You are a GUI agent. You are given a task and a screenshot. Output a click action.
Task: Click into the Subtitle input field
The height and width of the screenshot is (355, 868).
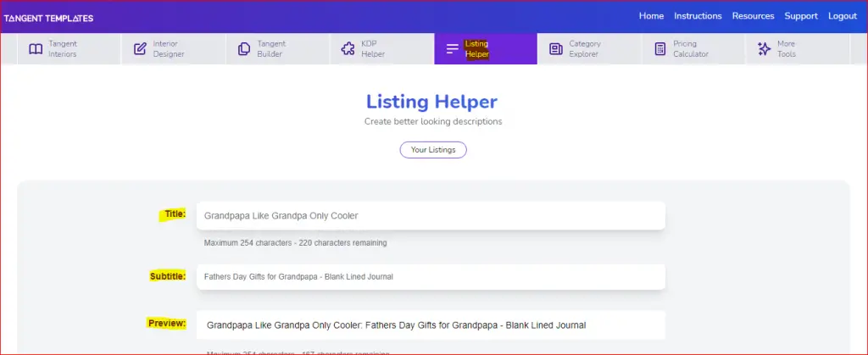point(431,276)
